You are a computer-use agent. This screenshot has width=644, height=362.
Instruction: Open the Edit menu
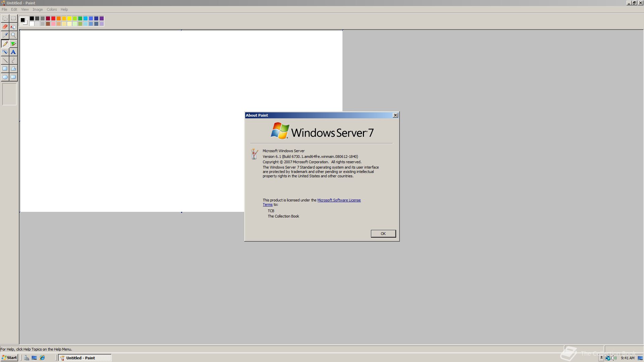14,9
